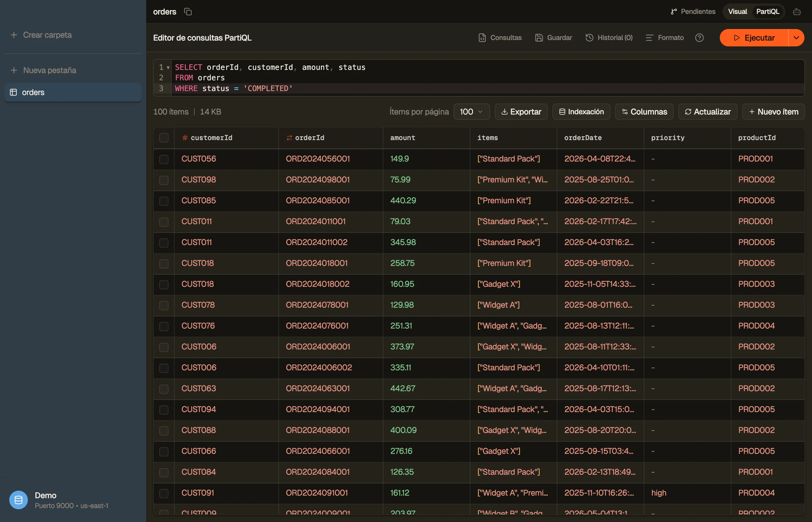Check the row for ORD2024011001
Screen dimensions: 812x522
[164, 222]
